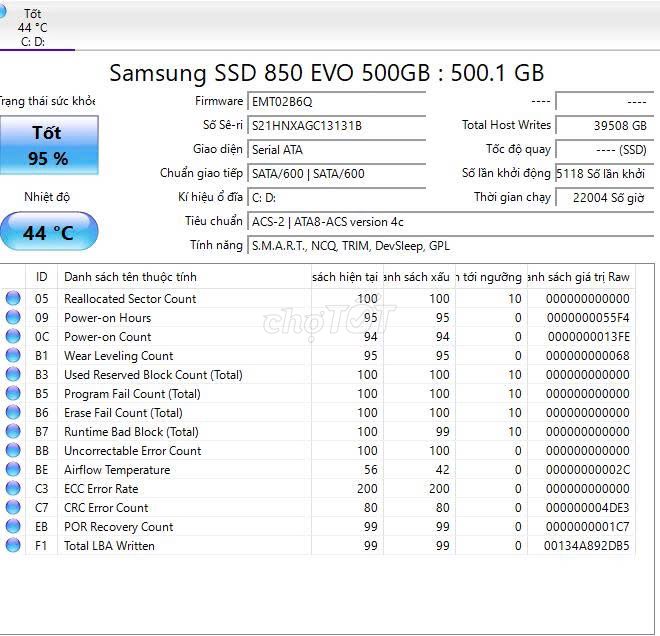The height and width of the screenshot is (636, 660).
Task: Click the Danh sách tên thuộc tính column header
Action: coord(184,277)
